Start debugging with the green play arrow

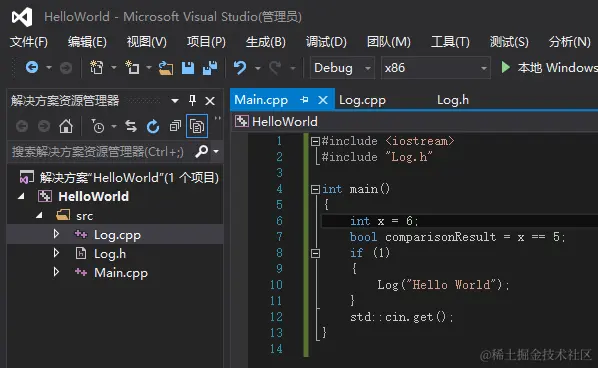click(x=506, y=67)
